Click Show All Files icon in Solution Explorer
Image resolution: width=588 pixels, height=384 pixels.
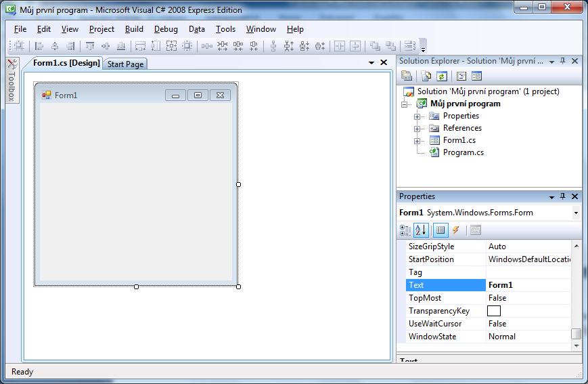pyautogui.click(x=426, y=77)
